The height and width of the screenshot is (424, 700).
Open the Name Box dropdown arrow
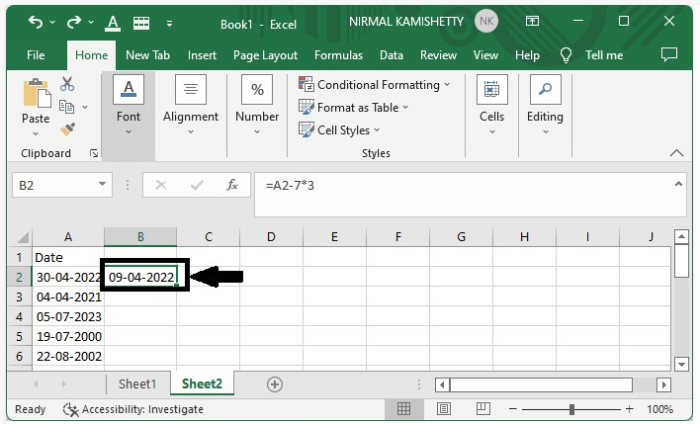(x=103, y=185)
